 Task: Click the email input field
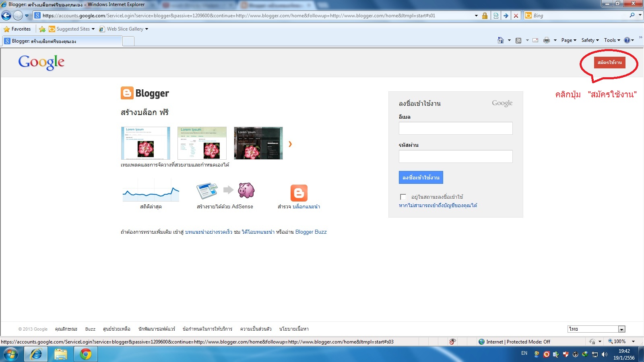(x=456, y=128)
